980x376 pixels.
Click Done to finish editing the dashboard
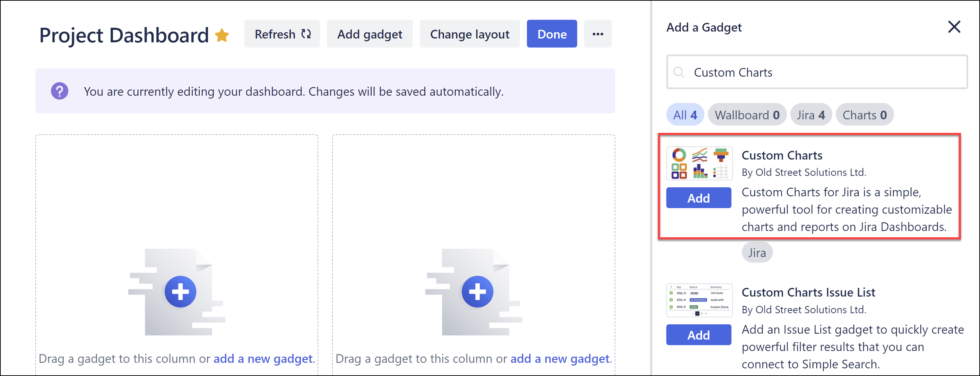point(552,34)
